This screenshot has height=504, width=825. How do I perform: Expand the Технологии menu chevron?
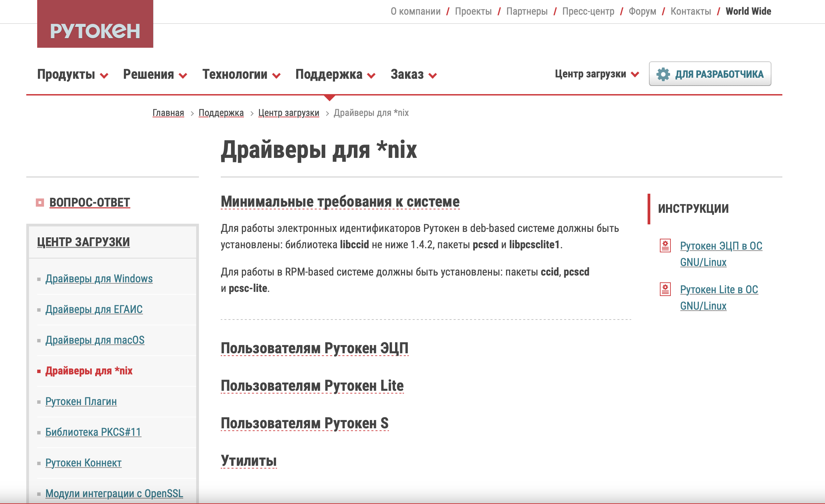click(276, 75)
